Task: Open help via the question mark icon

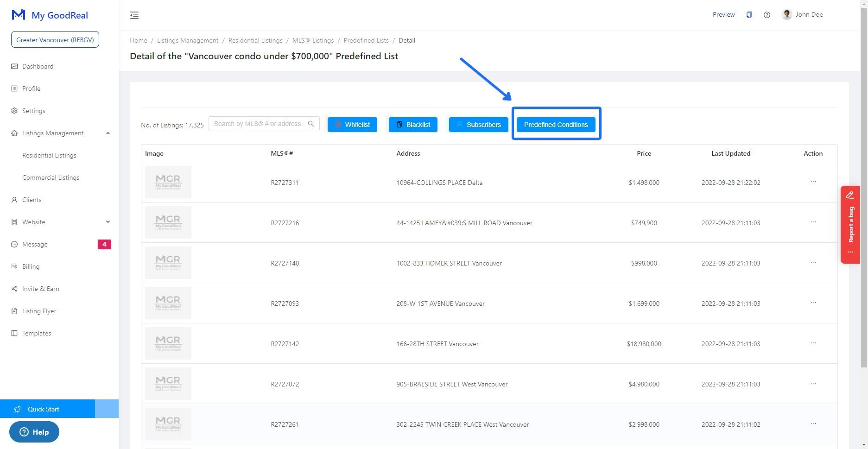Action: (x=767, y=14)
